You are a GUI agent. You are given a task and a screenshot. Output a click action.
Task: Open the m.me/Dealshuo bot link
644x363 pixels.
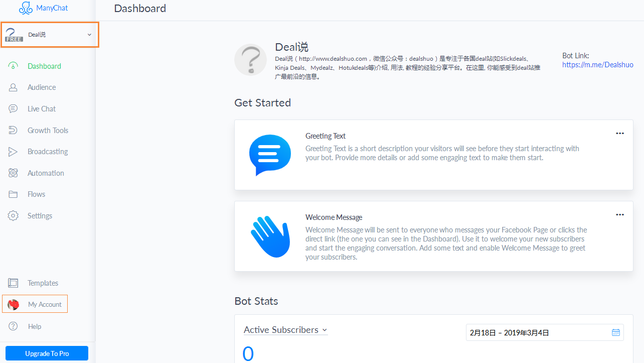pos(598,65)
